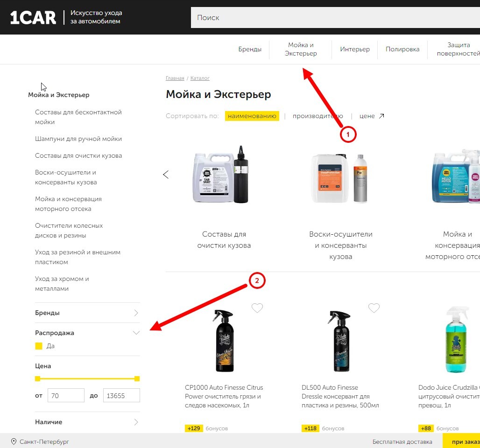Click the Мойка и Экстерьер page heading
Image resolution: width=480 pixels, height=448 pixels.
pos(218,94)
